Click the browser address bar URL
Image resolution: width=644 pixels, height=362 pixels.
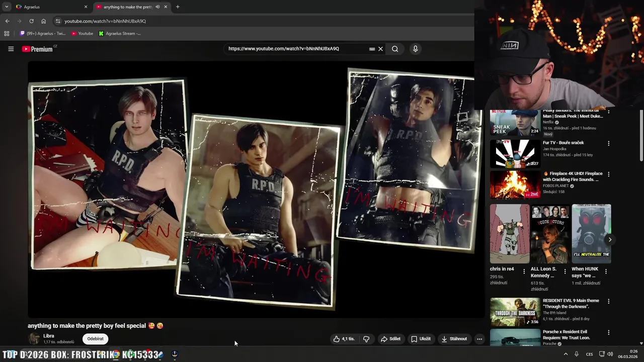pos(105,21)
